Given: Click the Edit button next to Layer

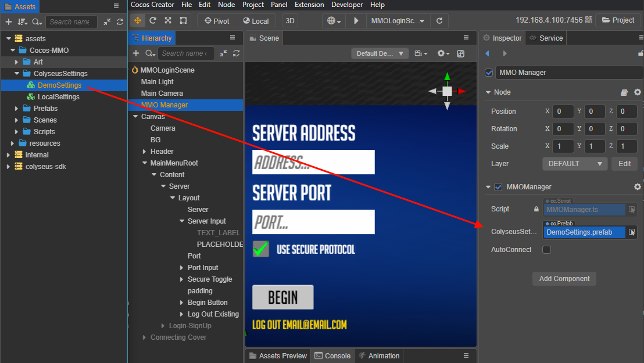Looking at the screenshot, I should point(624,163).
